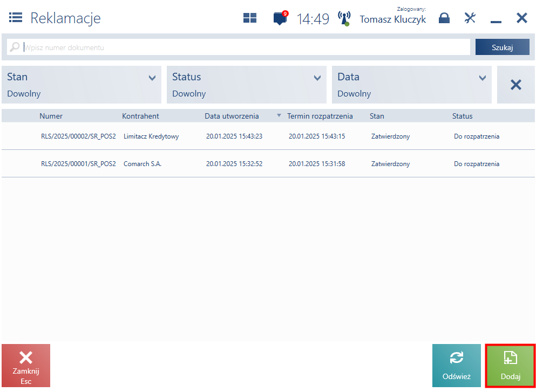Click the logged-in user name Tomasz Kluczyk
The width and height of the screenshot is (536, 392).
(x=393, y=19)
